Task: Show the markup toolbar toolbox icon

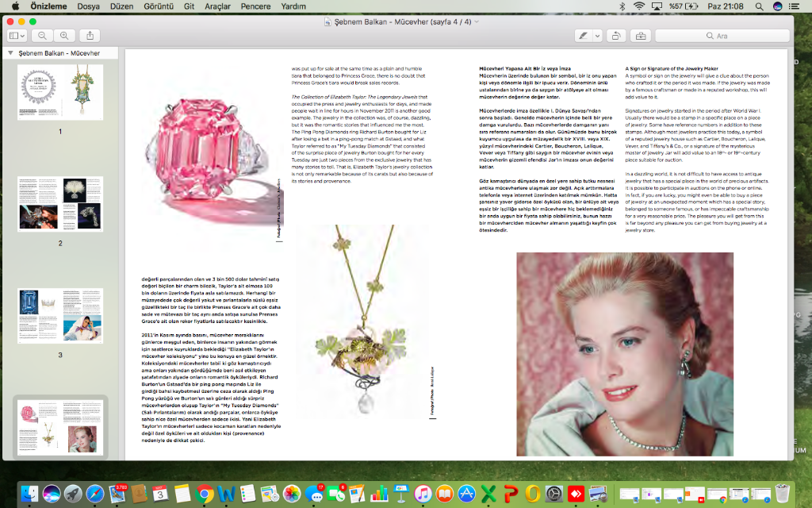Action: coord(640,36)
